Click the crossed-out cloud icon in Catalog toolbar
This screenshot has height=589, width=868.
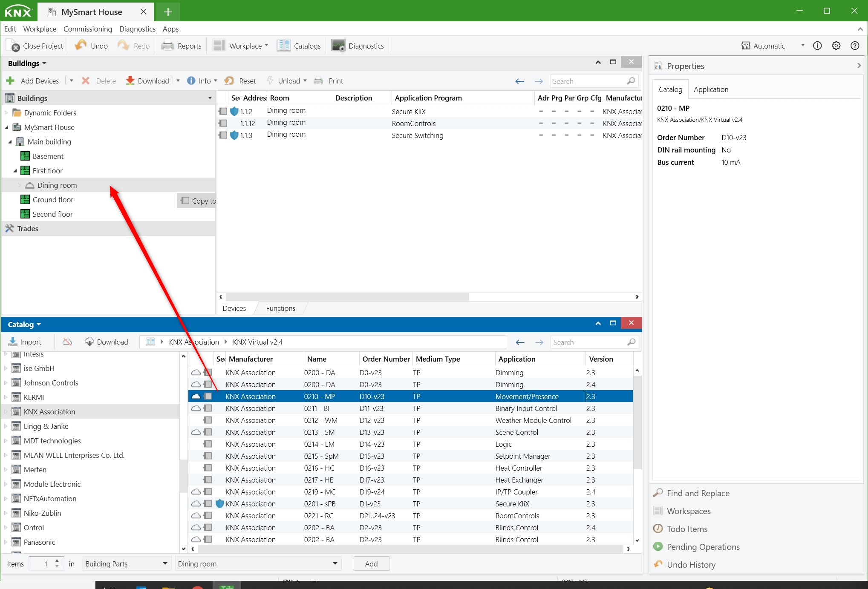click(x=67, y=342)
